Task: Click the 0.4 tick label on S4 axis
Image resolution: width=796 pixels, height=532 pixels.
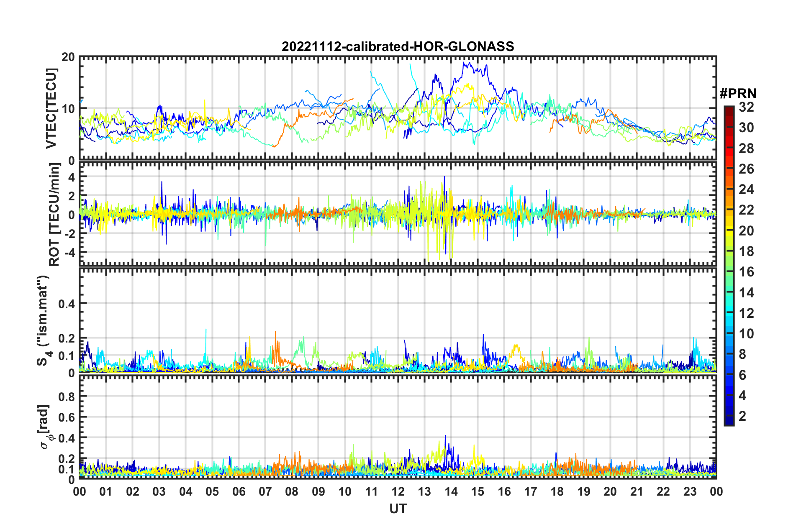Action: coord(67,304)
